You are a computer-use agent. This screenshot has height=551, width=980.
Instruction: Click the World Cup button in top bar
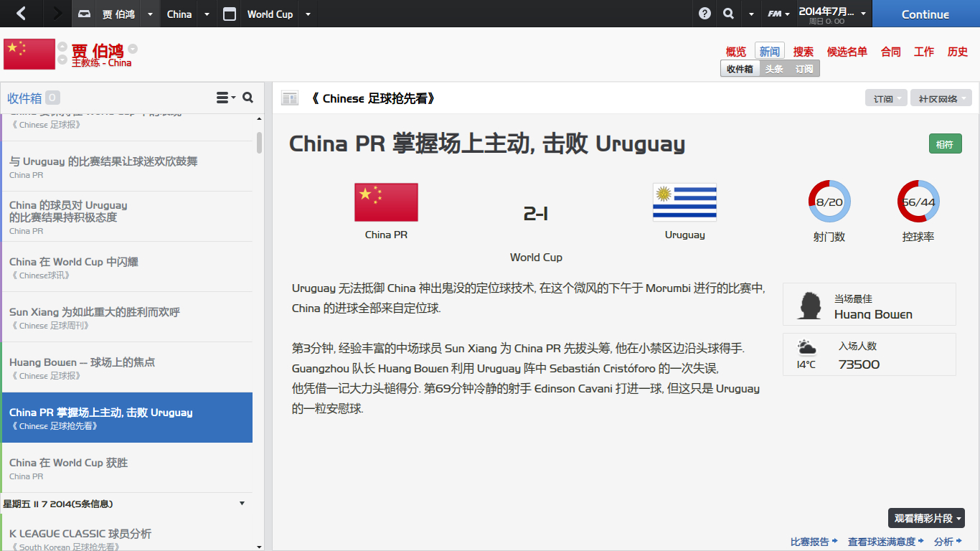point(270,14)
